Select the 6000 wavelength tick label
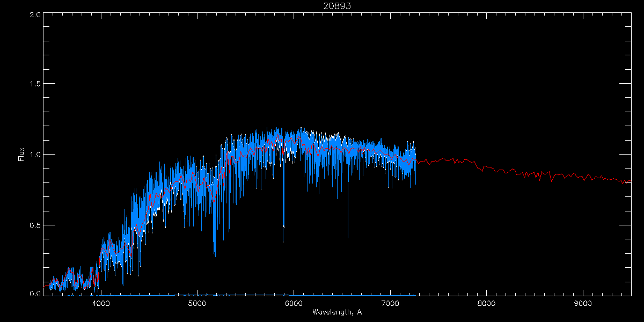 tap(294, 303)
